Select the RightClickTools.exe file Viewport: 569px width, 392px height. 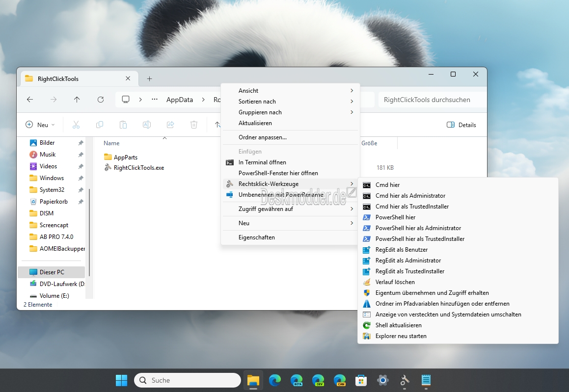pos(134,167)
